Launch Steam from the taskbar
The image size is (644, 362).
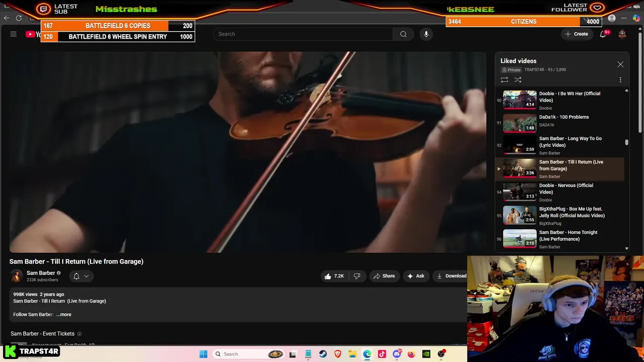click(323, 354)
